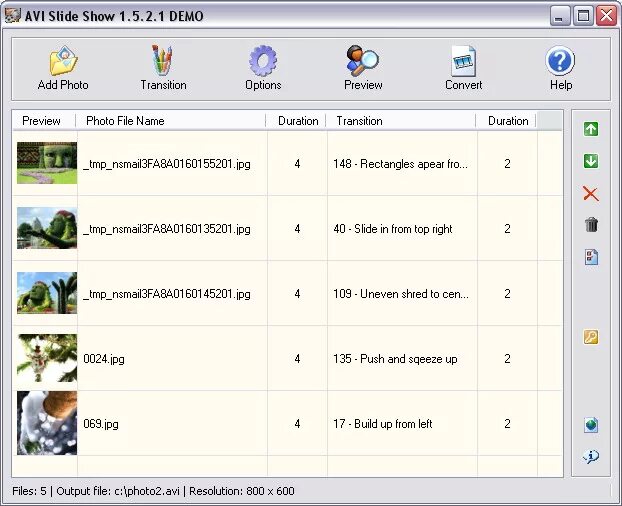Select file name 069.jpg

(101, 424)
